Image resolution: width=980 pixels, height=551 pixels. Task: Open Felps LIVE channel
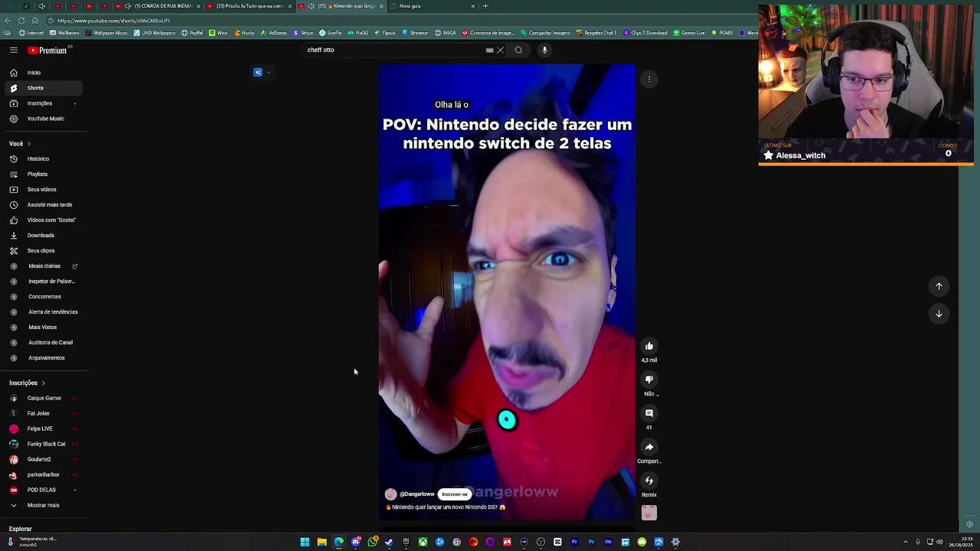[42, 429]
